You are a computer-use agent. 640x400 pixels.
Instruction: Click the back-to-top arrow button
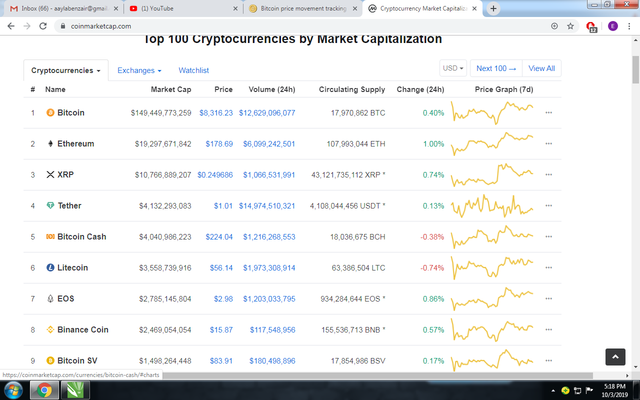[615, 357]
